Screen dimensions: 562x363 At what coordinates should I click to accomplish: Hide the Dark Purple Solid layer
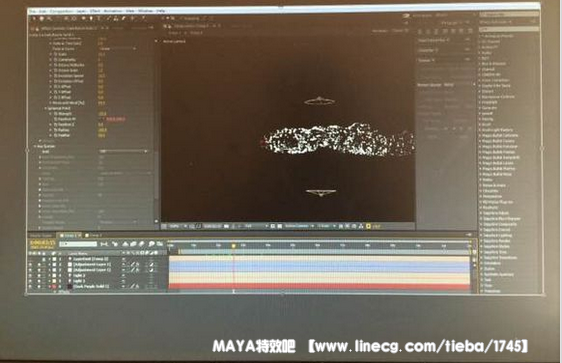click(x=30, y=287)
